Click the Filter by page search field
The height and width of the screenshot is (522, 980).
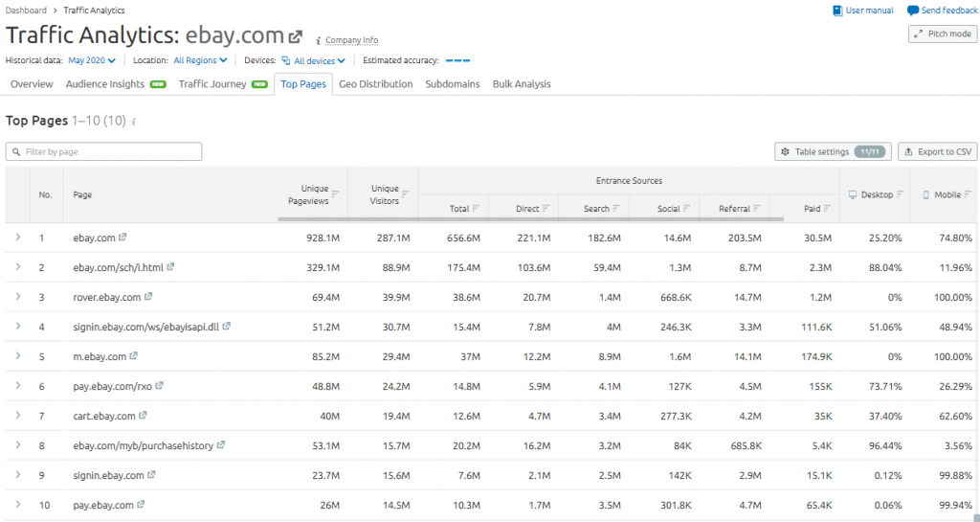103,151
